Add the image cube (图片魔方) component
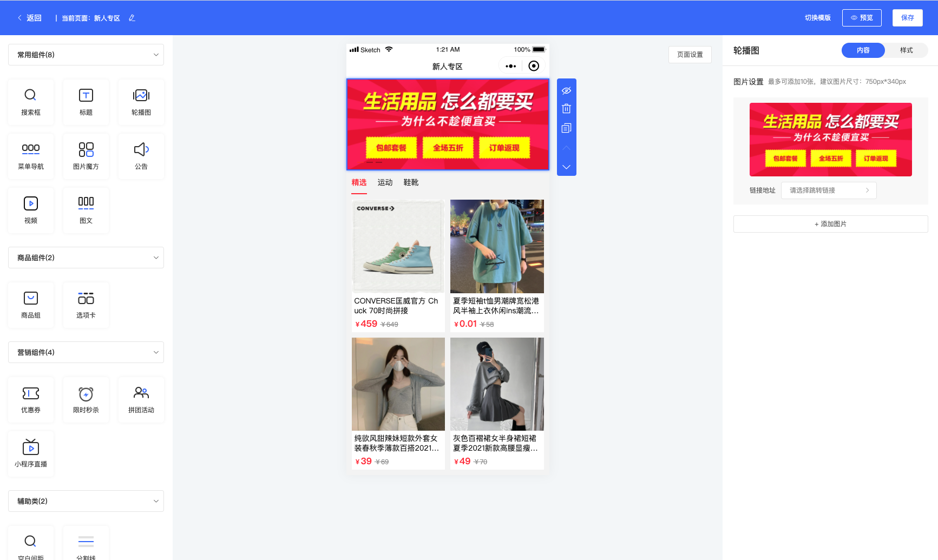This screenshot has width=938, height=560. point(86,156)
